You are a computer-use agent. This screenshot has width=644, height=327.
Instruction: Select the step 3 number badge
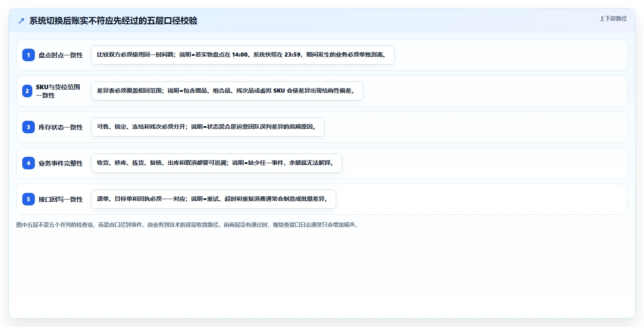pyautogui.click(x=29, y=127)
